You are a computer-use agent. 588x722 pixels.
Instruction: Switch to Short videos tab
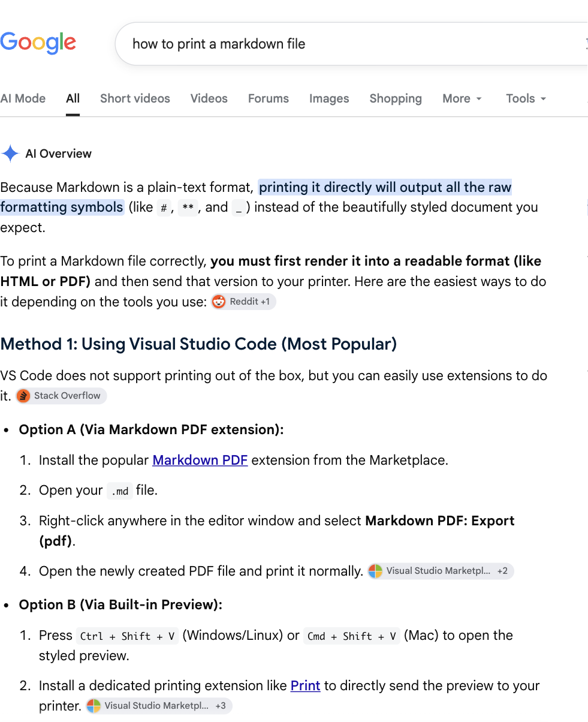(135, 98)
